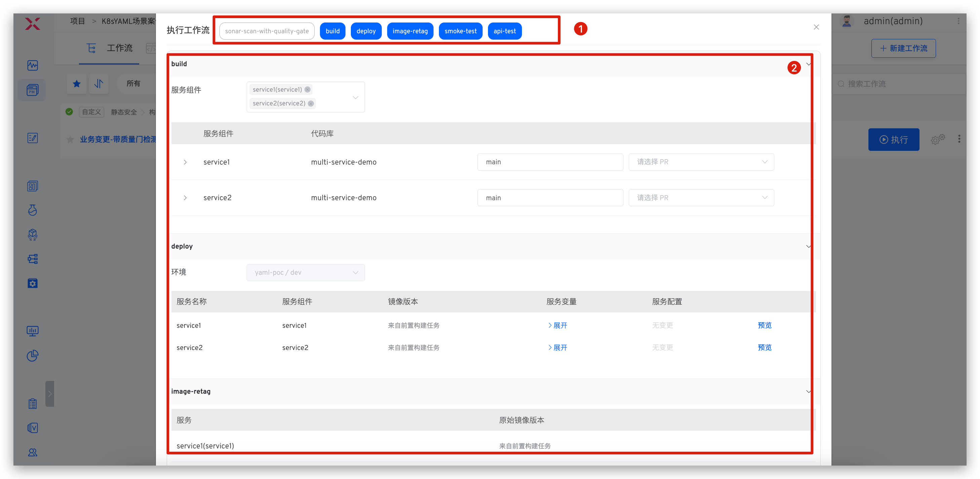Click the 新建工作流 button
This screenshot has width=980, height=479.
[903, 48]
